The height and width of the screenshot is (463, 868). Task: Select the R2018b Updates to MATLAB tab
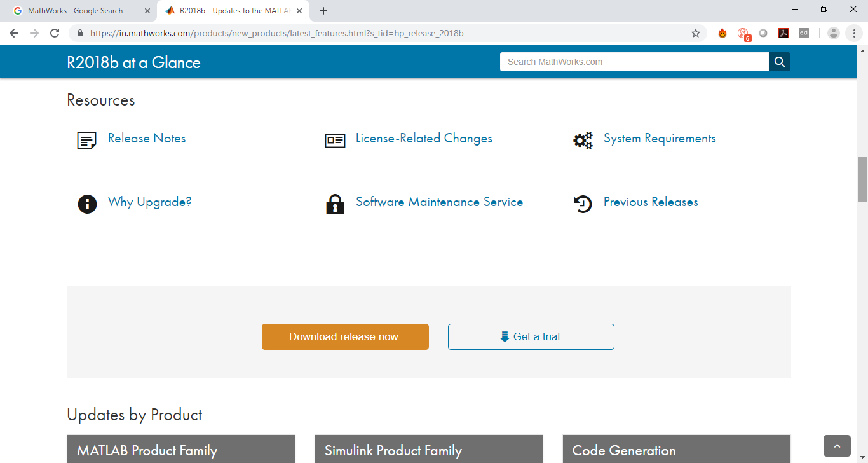pyautogui.click(x=234, y=11)
